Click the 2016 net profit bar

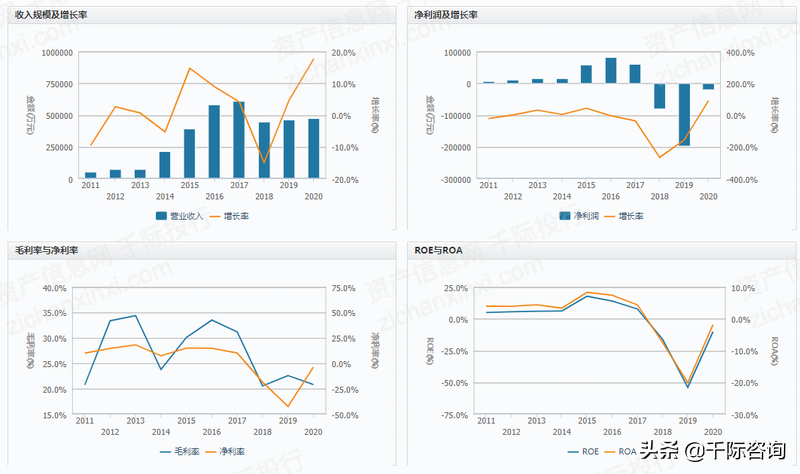click(x=611, y=70)
